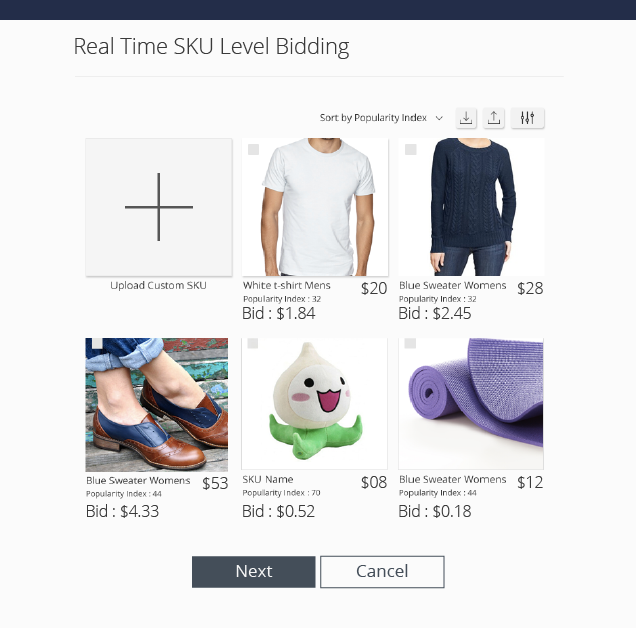The height and width of the screenshot is (628, 636).
Task: Expand the sort chevron arrow
Action: (x=439, y=118)
